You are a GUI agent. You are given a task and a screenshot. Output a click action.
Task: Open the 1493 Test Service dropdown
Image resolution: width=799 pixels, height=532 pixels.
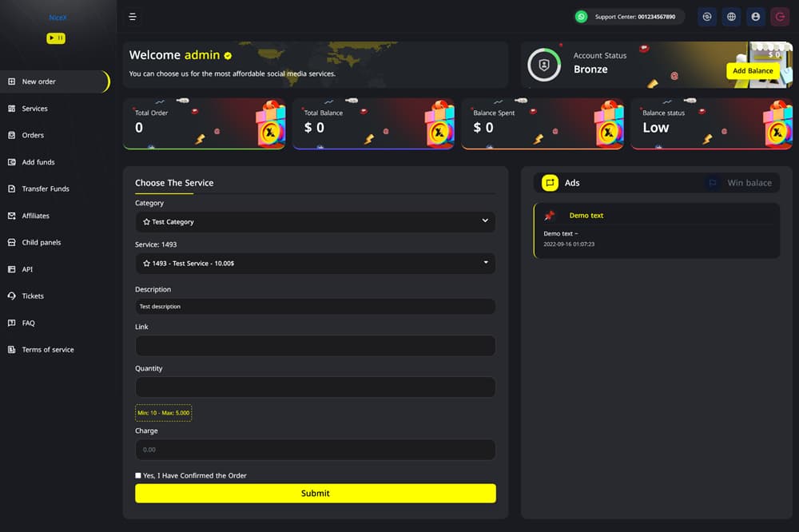[316, 264]
